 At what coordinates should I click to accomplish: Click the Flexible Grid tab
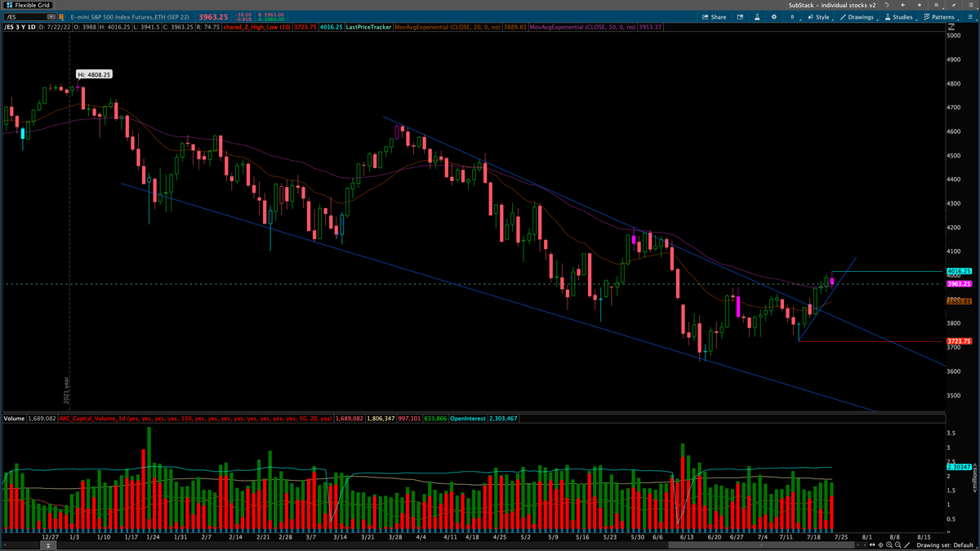[x=28, y=5]
